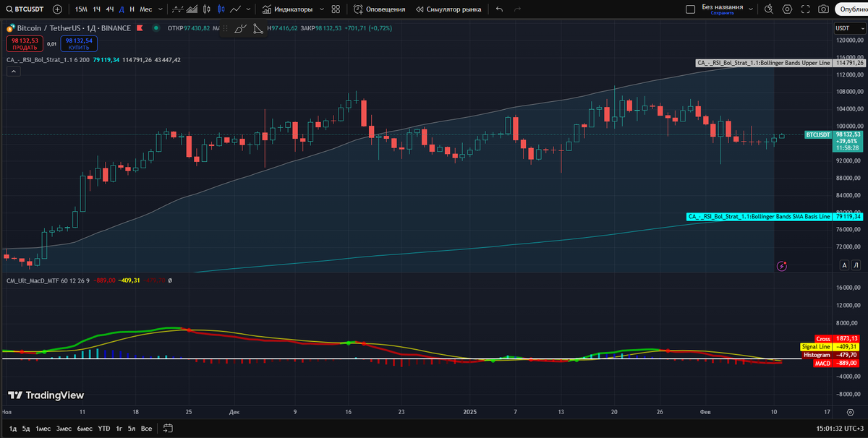
Task: Open chart settings hexagon icon
Action: (x=787, y=9)
